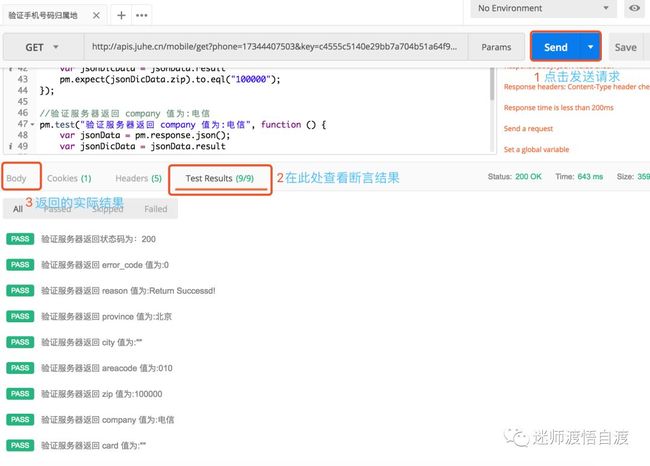Open the Headers (5) tab
Viewport: 650px width, 466px height.
coord(138,178)
